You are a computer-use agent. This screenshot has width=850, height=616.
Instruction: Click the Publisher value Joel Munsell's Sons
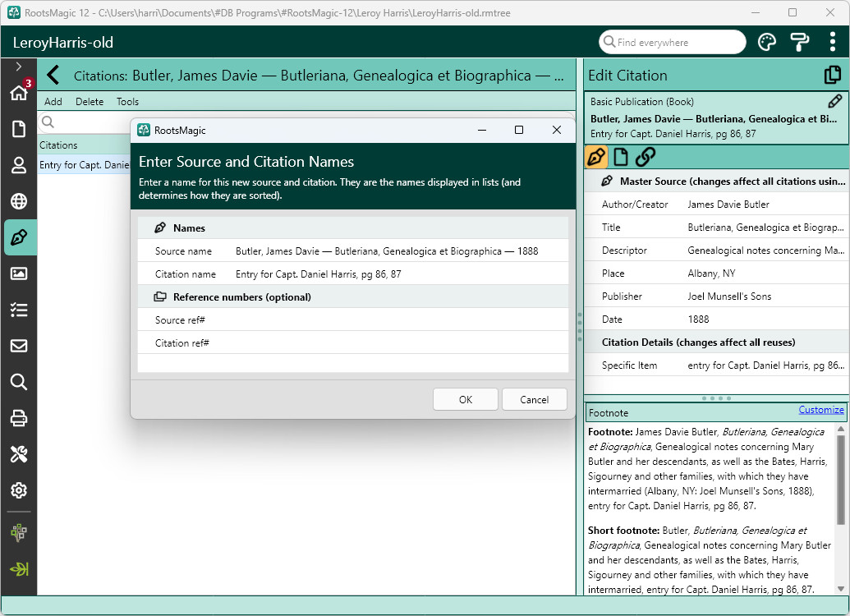729,296
